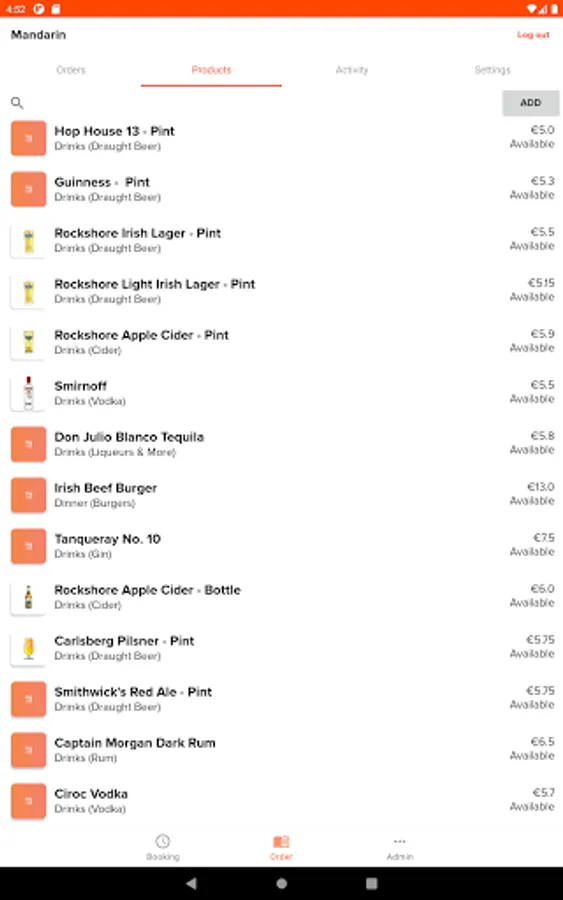Open the Booking clock icon
Image resolution: width=563 pixels, height=900 pixels.
(x=162, y=841)
